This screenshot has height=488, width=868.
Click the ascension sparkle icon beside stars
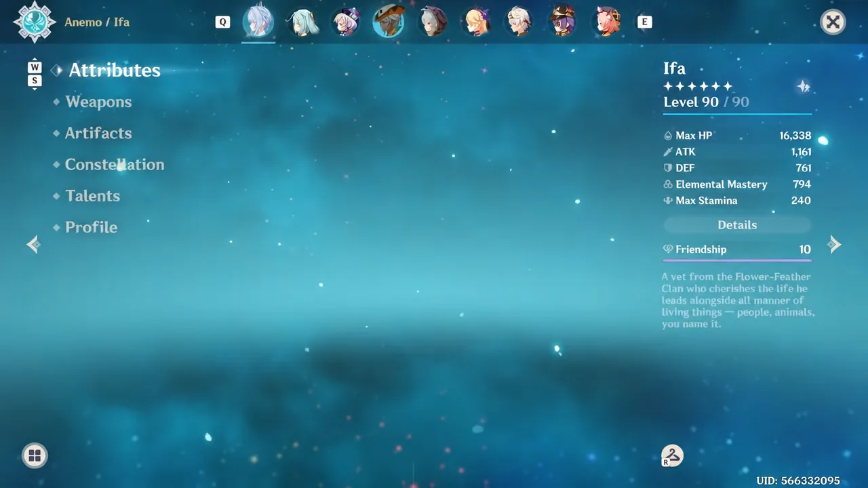point(804,86)
